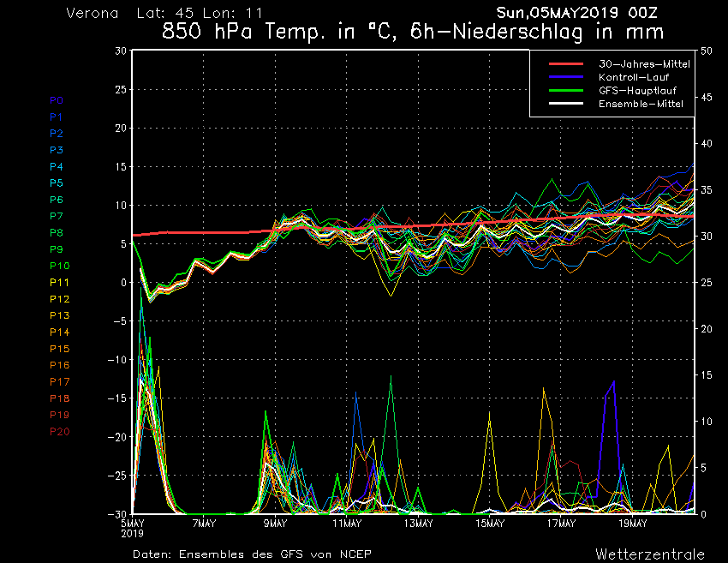Image resolution: width=728 pixels, height=563 pixels.
Task: Click the red 30-Jahres-Mittel legend line sample
Action: tap(566, 64)
